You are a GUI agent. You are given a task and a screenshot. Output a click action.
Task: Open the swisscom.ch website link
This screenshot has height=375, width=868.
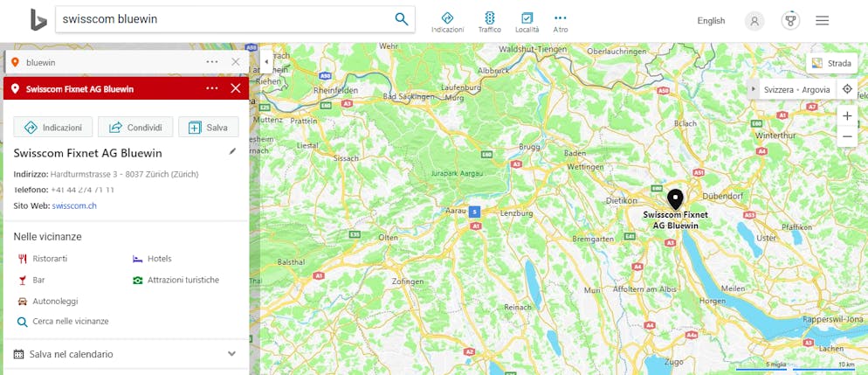tap(74, 206)
